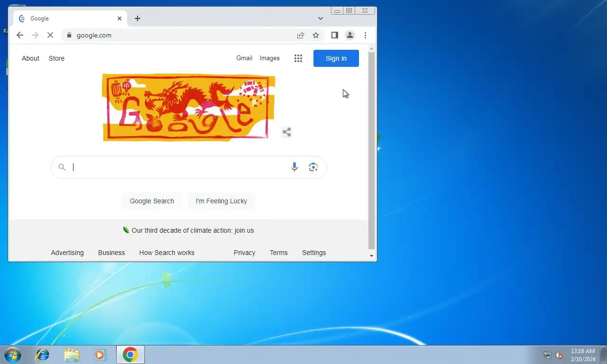Click the page vertical scrollbar thumb

coord(371,150)
